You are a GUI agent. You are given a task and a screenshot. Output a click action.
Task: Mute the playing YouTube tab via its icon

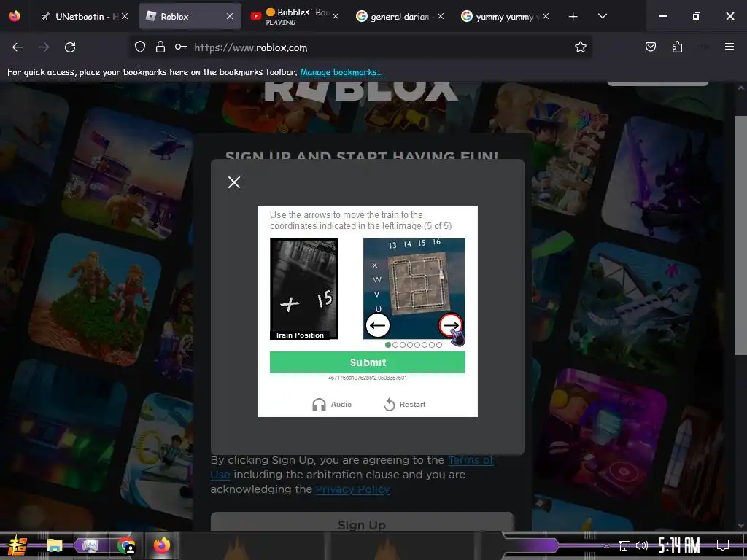pyautogui.click(x=256, y=16)
